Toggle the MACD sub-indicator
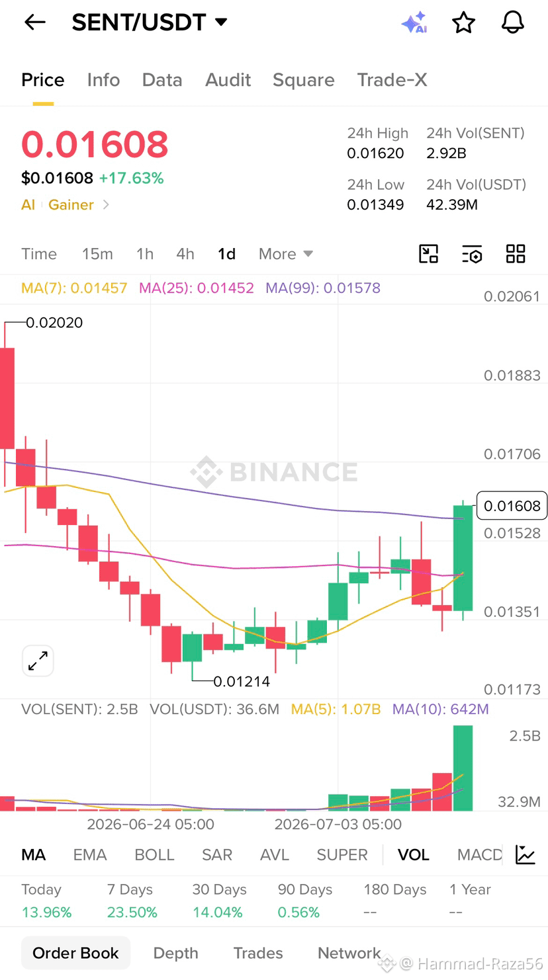Image resolution: width=548 pixels, height=980 pixels. [480, 855]
